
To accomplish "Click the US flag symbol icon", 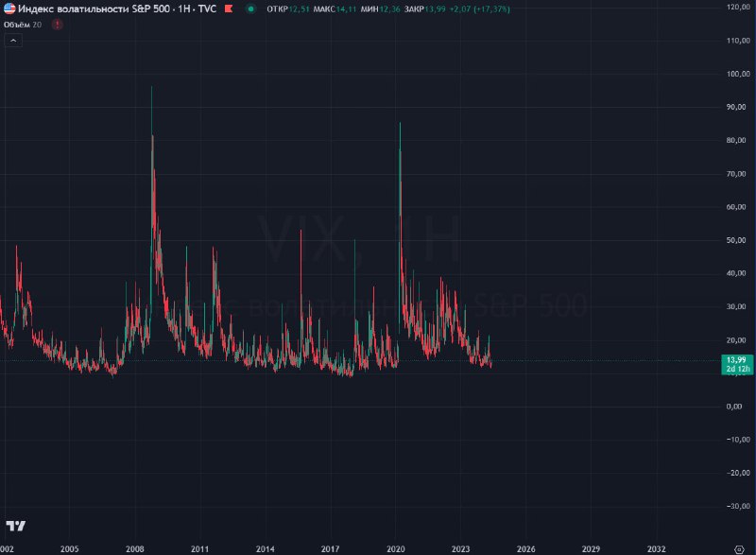I will click(9, 9).
